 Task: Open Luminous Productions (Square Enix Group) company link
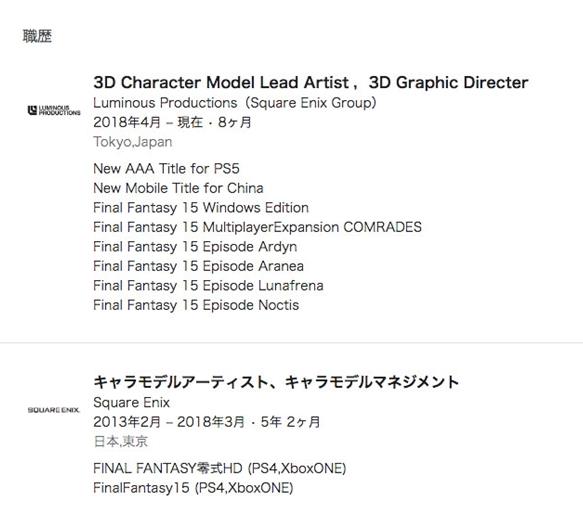tap(235, 103)
